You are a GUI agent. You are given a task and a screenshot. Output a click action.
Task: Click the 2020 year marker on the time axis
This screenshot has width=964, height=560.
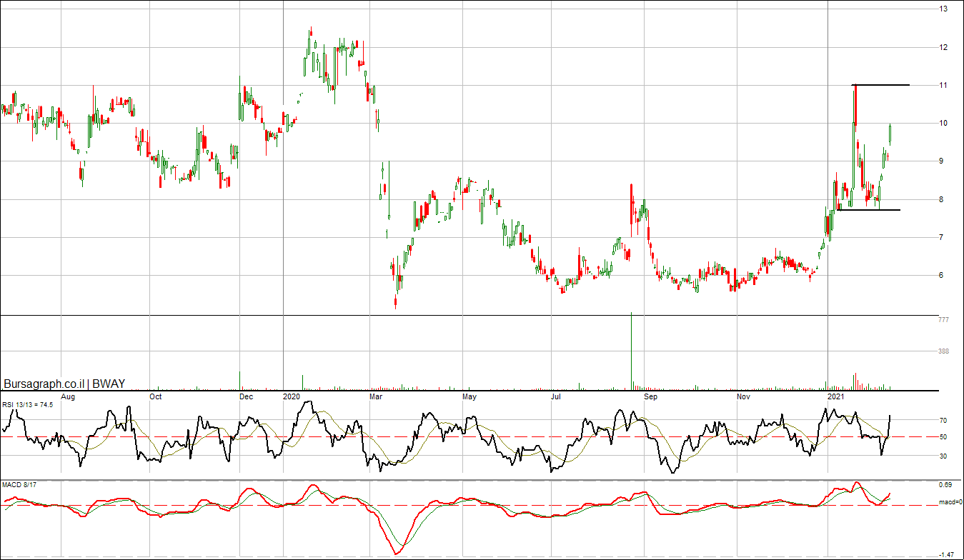coord(292,396)
